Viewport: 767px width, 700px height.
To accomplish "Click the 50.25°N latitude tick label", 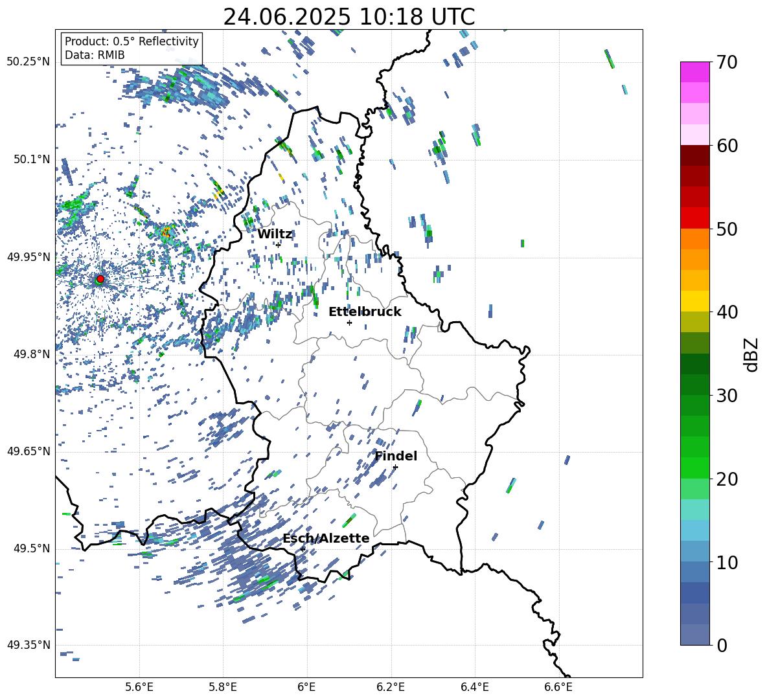I will pyautogui.click(x=29, y=62).
